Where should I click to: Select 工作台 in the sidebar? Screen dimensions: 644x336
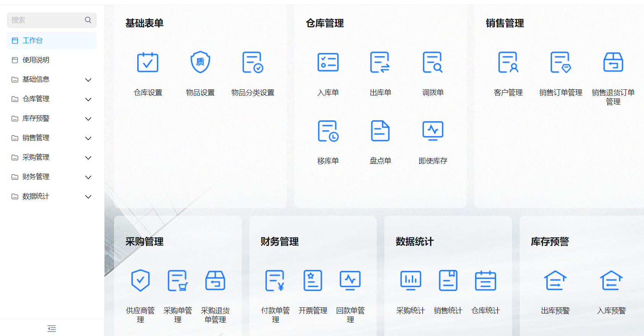click(x=52, y=40)
